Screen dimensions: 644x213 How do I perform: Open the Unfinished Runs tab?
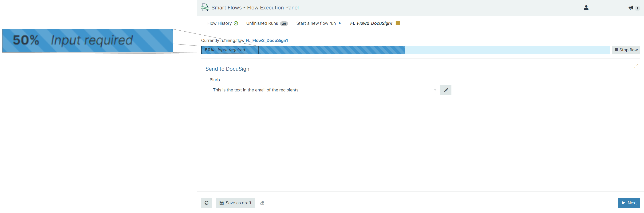pyautogui.click(x=267, y=23)
